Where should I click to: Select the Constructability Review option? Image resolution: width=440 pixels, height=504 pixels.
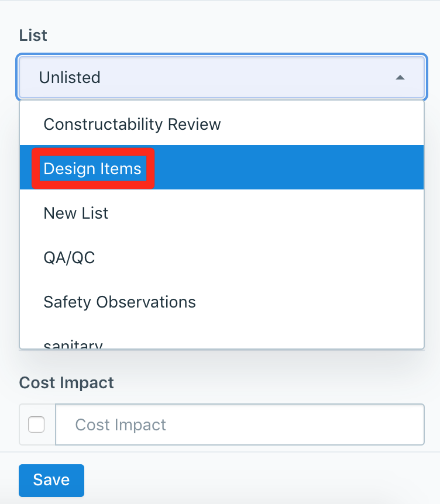tap(132, 124)
